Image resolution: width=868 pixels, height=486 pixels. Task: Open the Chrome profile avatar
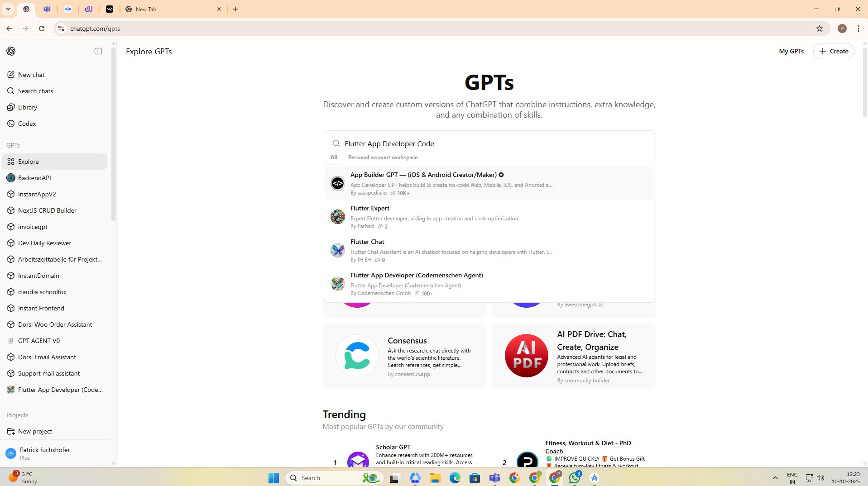pos(842,29)
